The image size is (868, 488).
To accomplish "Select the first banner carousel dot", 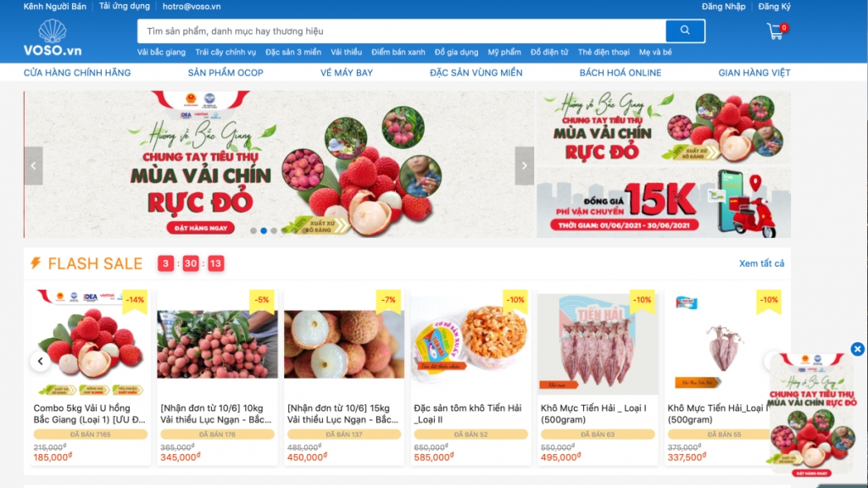I will tap(253, 230).
